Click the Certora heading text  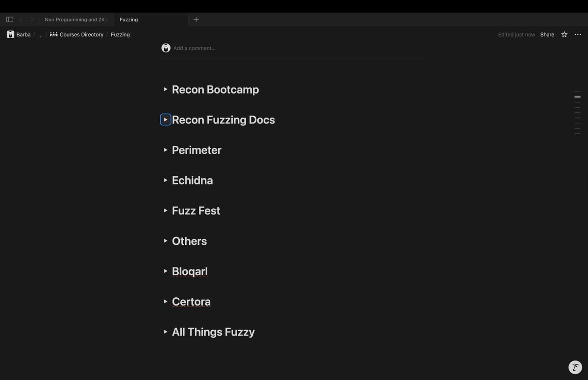click(x=191, y=302)
